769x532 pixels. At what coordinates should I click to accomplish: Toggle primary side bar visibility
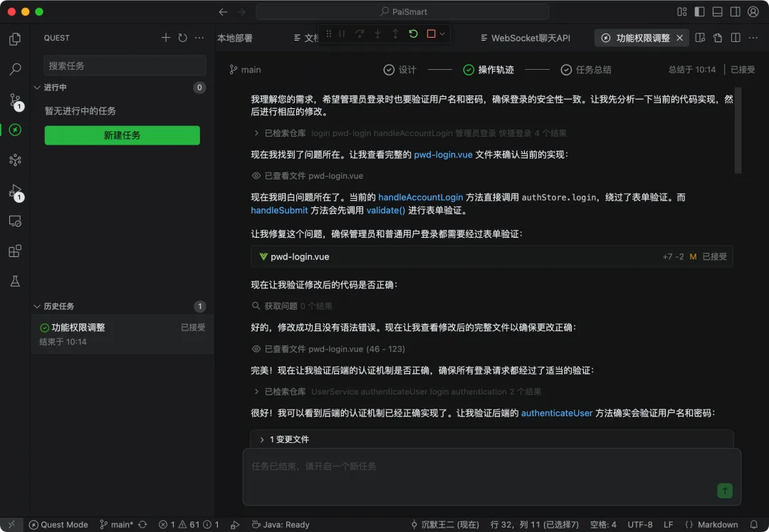tap(700, 12)
